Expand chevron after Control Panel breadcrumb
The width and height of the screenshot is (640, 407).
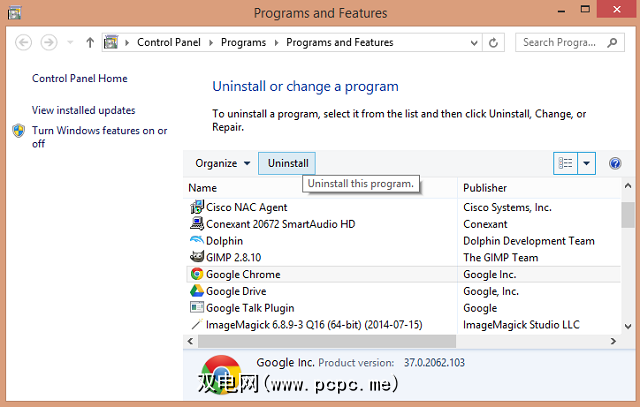[211, 43]
